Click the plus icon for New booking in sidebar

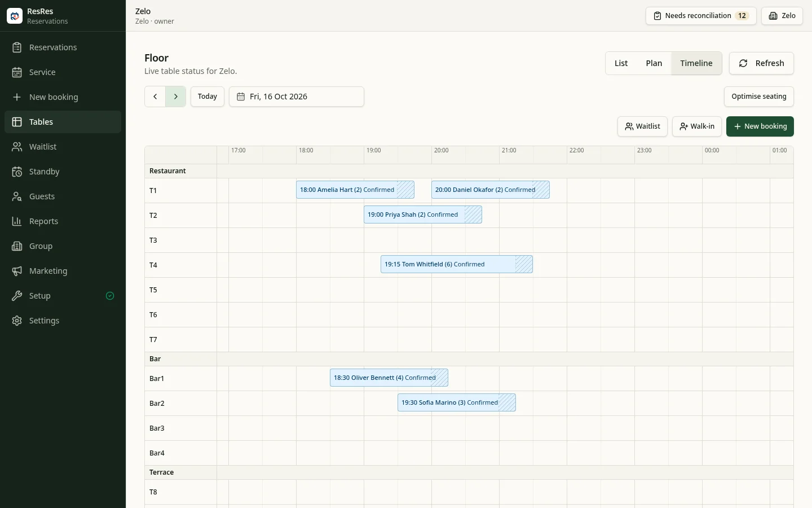pyautogui.click(x=17, y=97)
